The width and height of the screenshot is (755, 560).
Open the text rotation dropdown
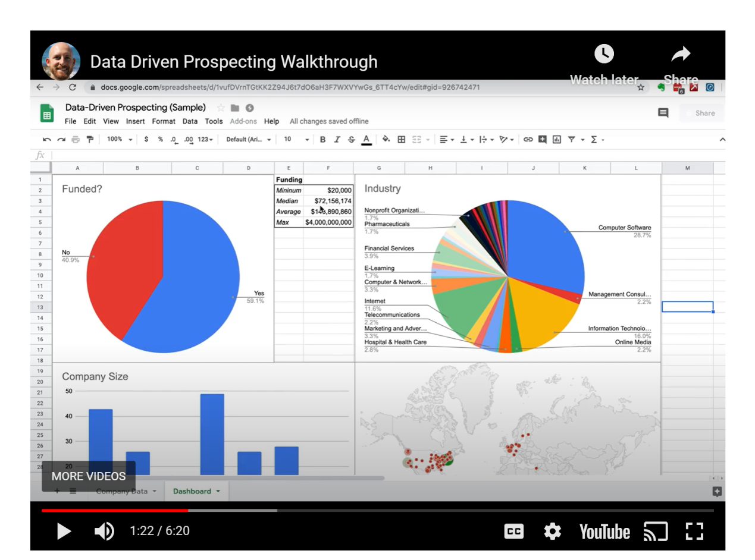click(506, 140)
